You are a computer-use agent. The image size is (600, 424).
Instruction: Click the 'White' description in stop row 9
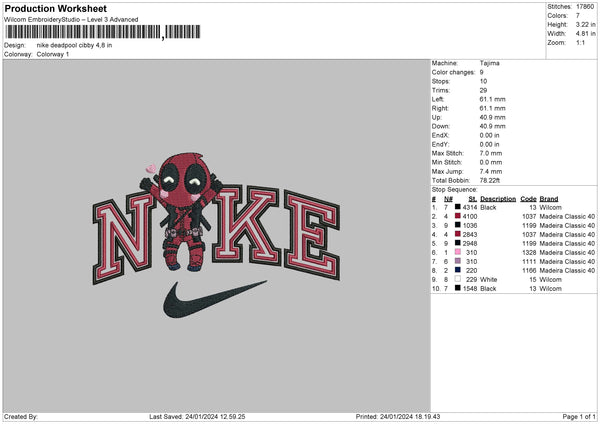[489, 279]
